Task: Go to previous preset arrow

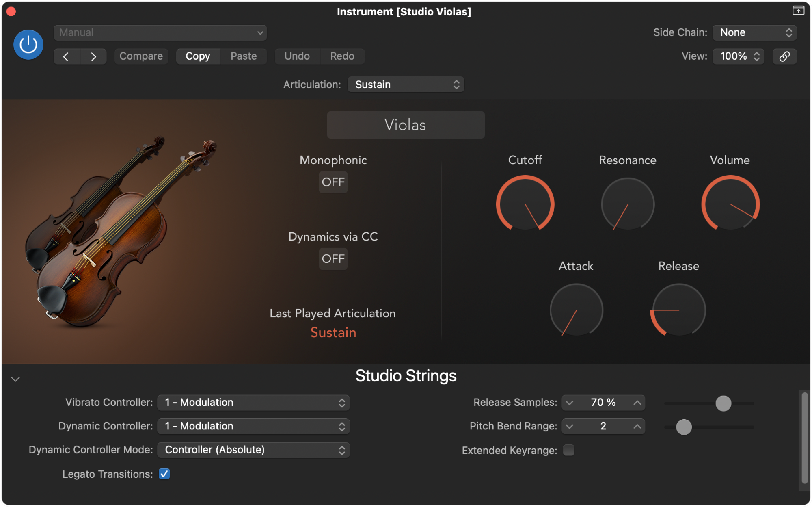Action: pos(67,56)
